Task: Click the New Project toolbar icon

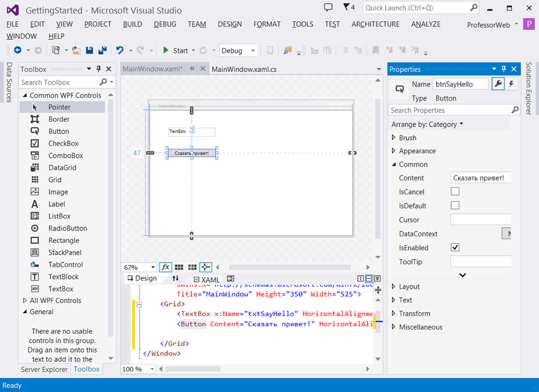Action: (56, 50)
